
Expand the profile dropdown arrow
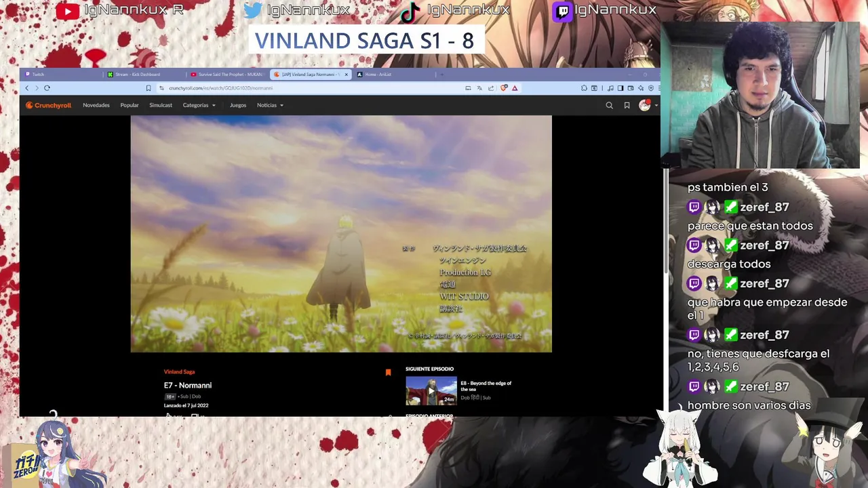pyautogui.click(x=656, y=106)
